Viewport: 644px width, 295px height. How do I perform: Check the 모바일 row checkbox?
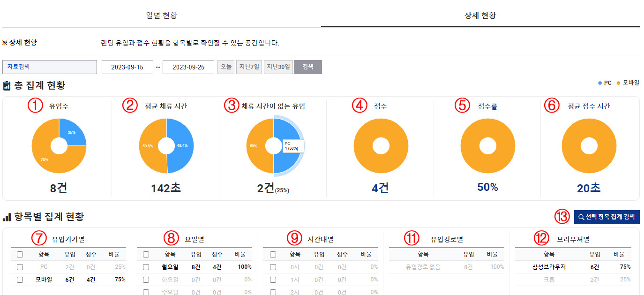20,280
